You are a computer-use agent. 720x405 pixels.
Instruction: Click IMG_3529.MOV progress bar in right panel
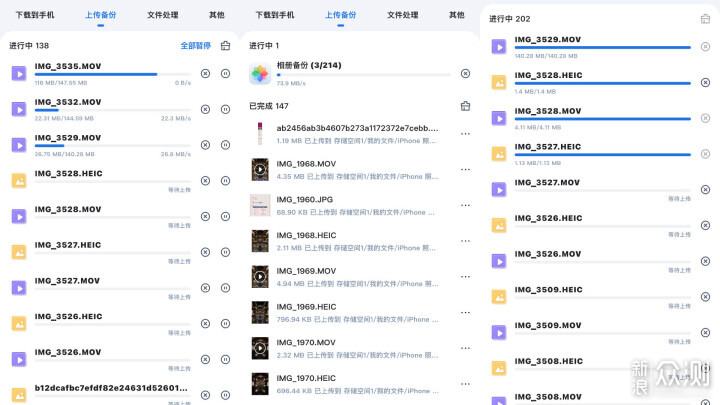tap(602, 47)
